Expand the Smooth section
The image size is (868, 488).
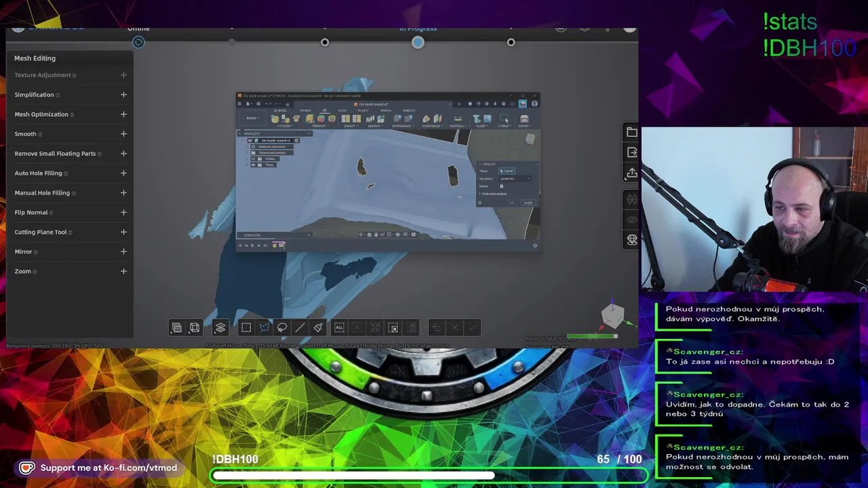pos(123,134)
